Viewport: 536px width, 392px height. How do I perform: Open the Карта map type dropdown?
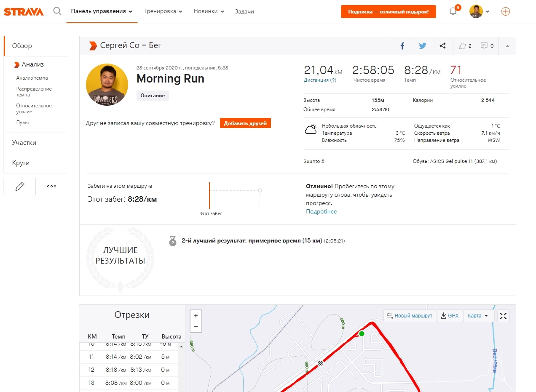(478, 316)
